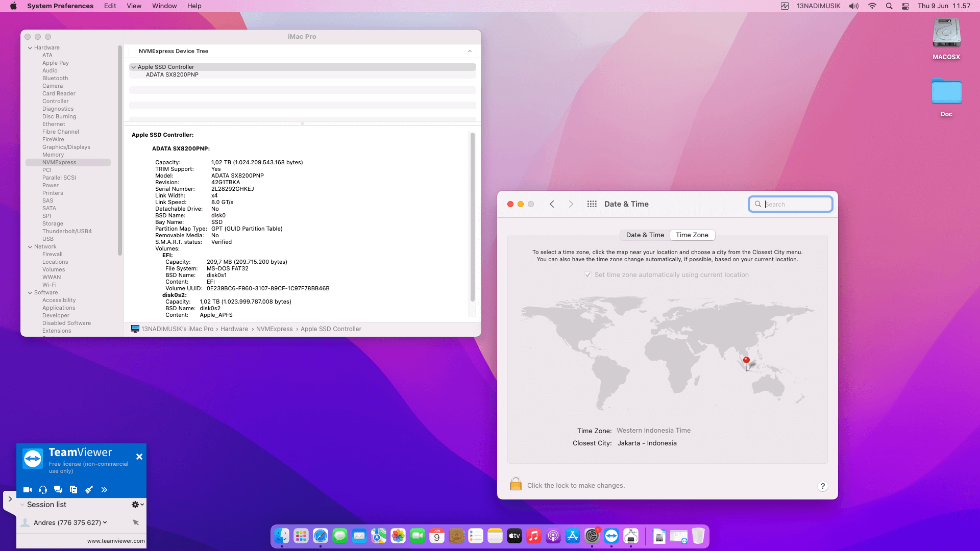Open the TeamViewer session gear menu
980x551 pixels.
click(137, 505)
